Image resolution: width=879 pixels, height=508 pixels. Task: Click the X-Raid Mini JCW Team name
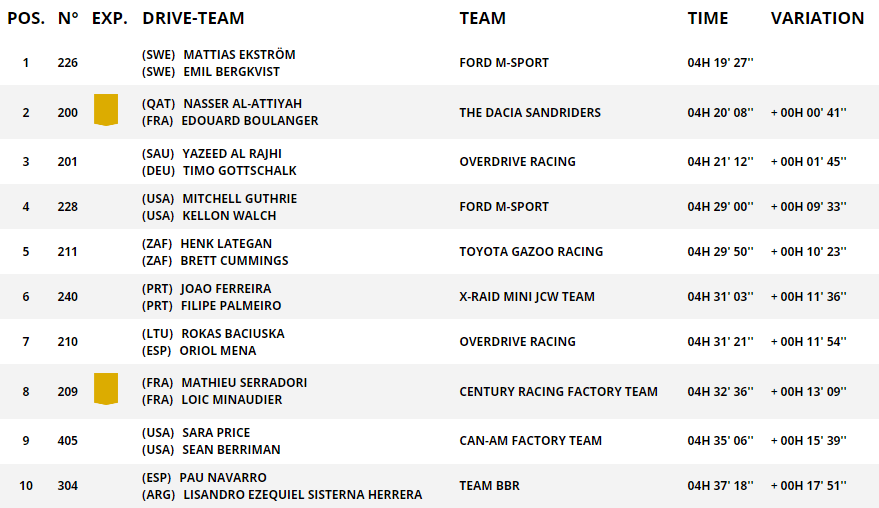tap(527, 297)
